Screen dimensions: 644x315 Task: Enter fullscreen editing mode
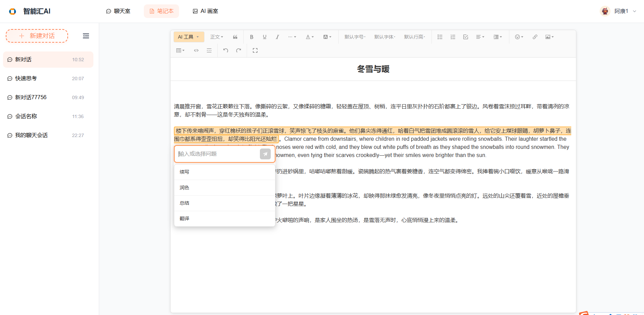point(255,50)
